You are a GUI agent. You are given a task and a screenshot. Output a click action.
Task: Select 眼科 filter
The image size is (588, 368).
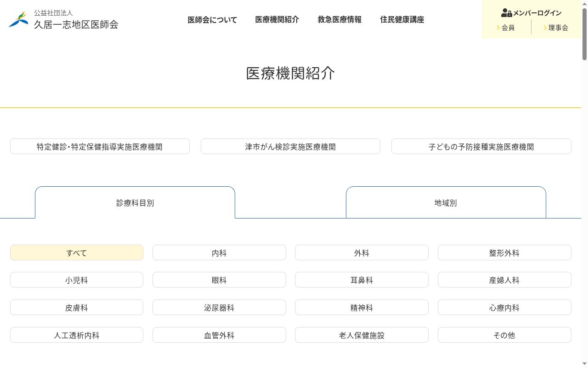pos(219,280)
